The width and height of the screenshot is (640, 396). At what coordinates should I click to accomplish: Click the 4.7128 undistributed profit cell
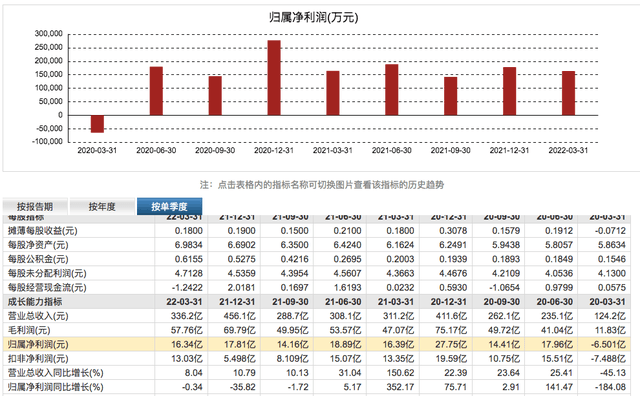coord(189,273)
